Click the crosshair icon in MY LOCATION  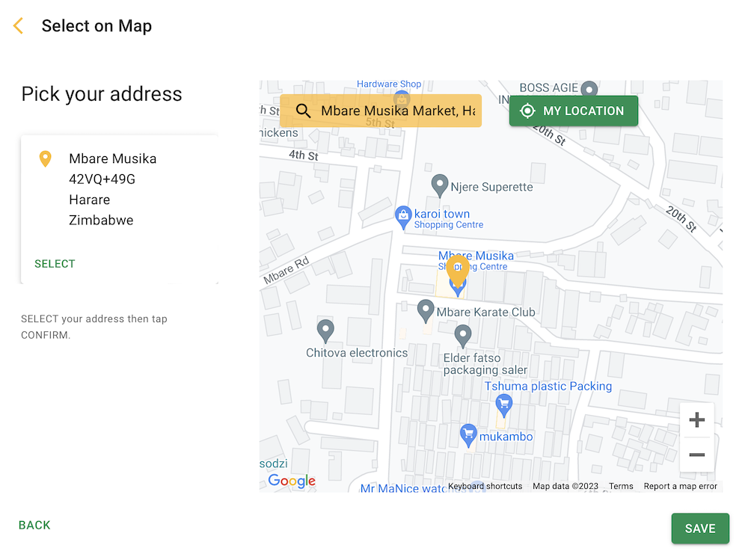[x=527, y=111]
